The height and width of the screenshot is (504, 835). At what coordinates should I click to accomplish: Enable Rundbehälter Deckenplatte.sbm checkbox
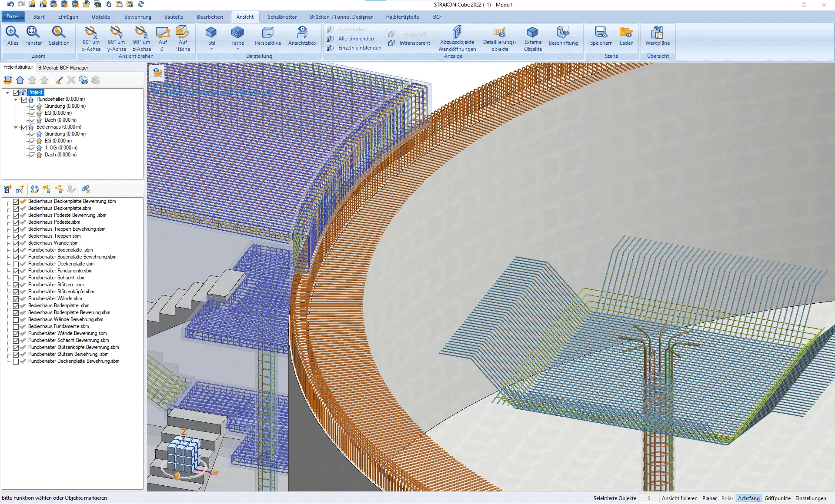(16, 264)
